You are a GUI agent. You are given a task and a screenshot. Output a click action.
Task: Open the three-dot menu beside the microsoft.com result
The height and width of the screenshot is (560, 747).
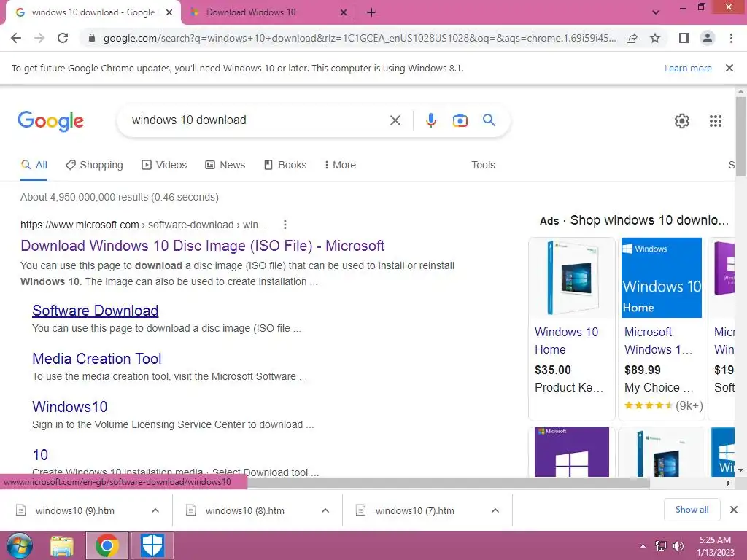(285, 225)
